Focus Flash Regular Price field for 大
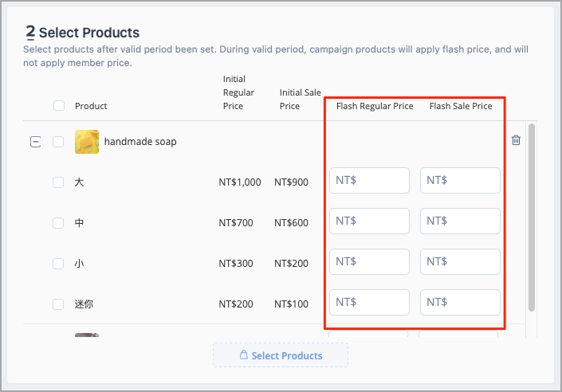Viewport: 562px width, 392px height. [369, 180]
